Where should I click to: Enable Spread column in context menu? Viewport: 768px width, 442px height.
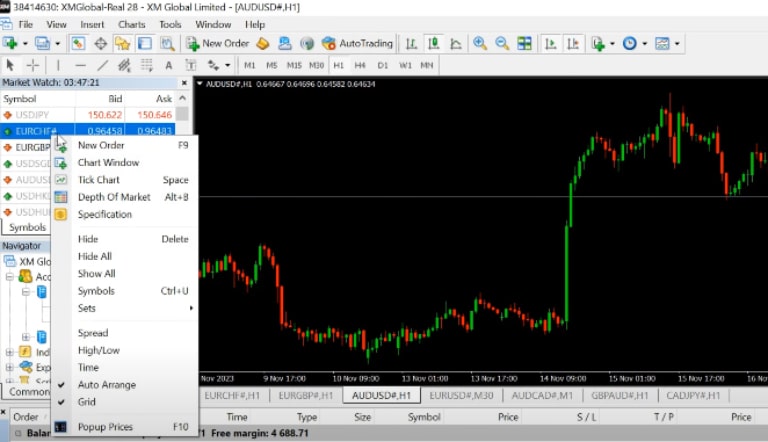pyautogui.click(x=92, y=333)
